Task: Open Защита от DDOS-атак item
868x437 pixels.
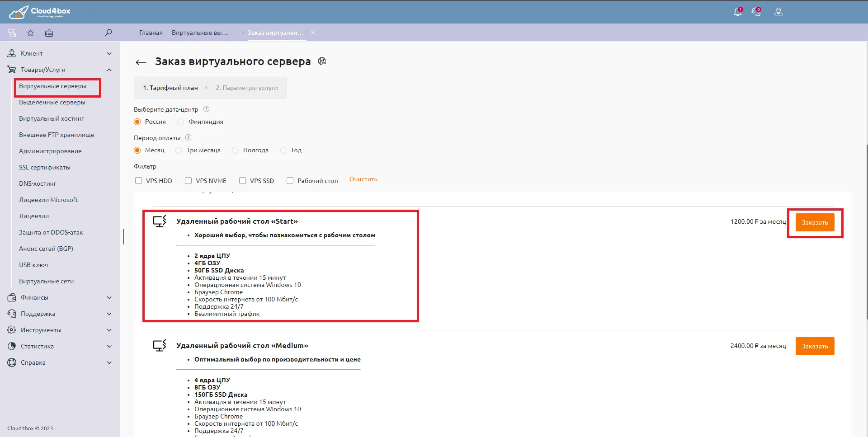Action: point(51,232)
